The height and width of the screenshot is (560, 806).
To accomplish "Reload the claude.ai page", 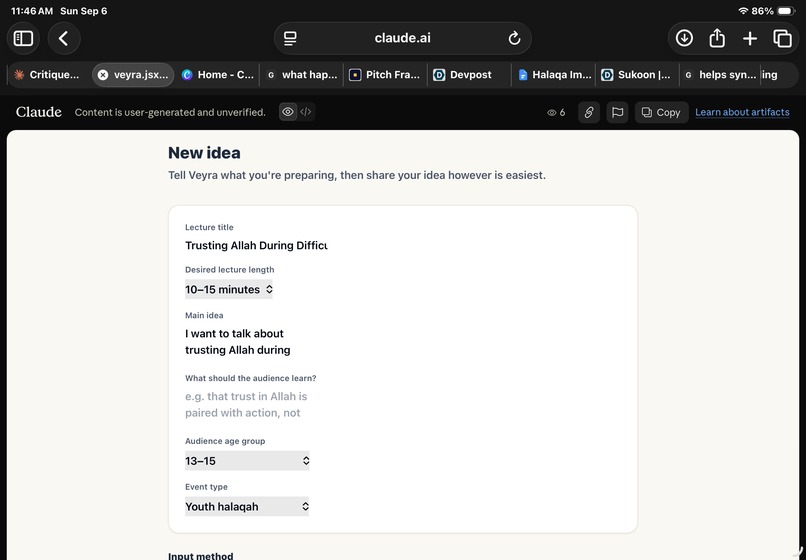I will [514, 39].
